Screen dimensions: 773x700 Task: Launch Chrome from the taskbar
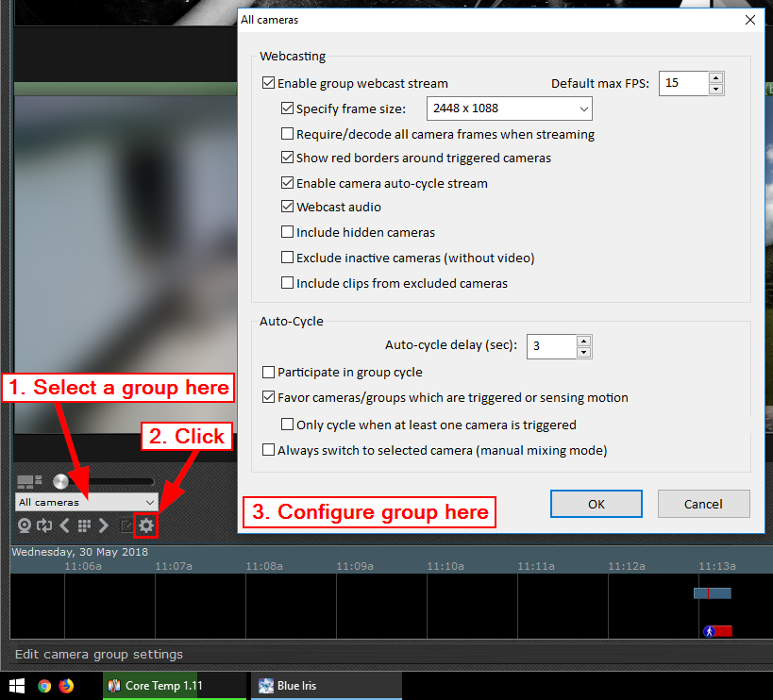[x=44, y=686]
